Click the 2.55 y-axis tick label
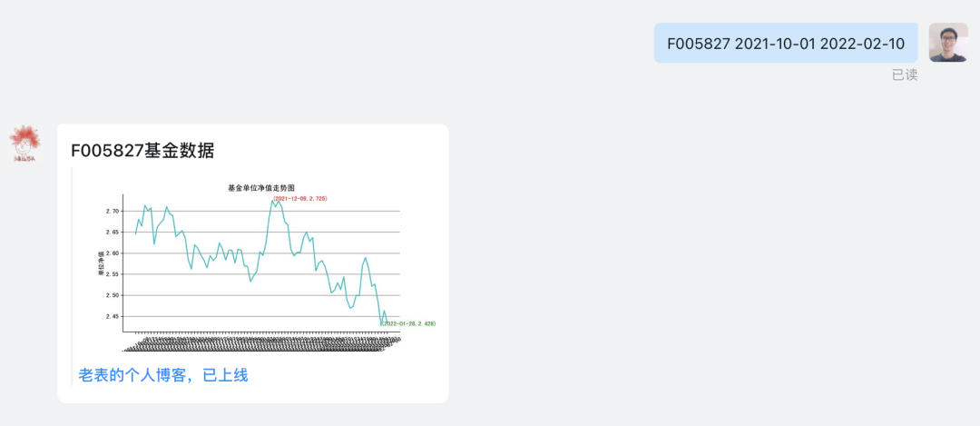 (x=113, y=274)
